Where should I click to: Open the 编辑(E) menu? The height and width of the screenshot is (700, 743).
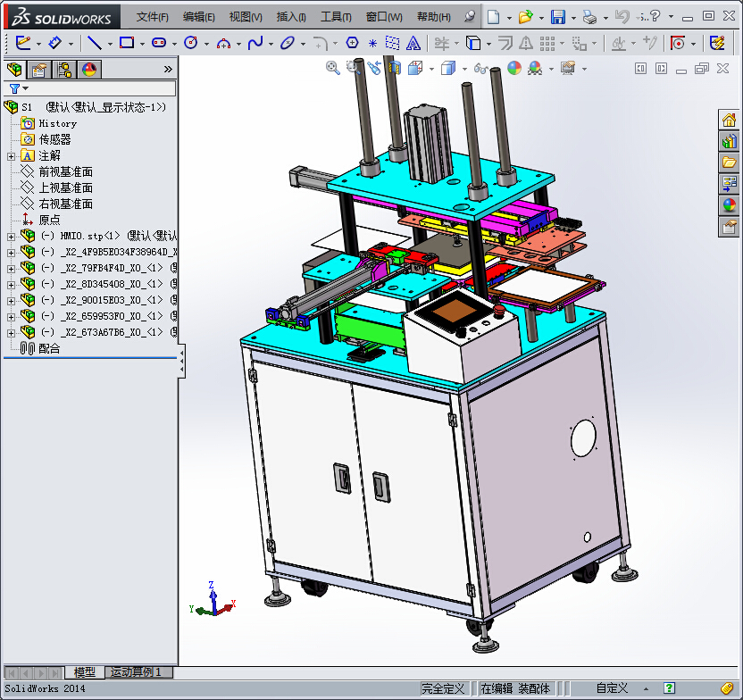click(198, 18)
